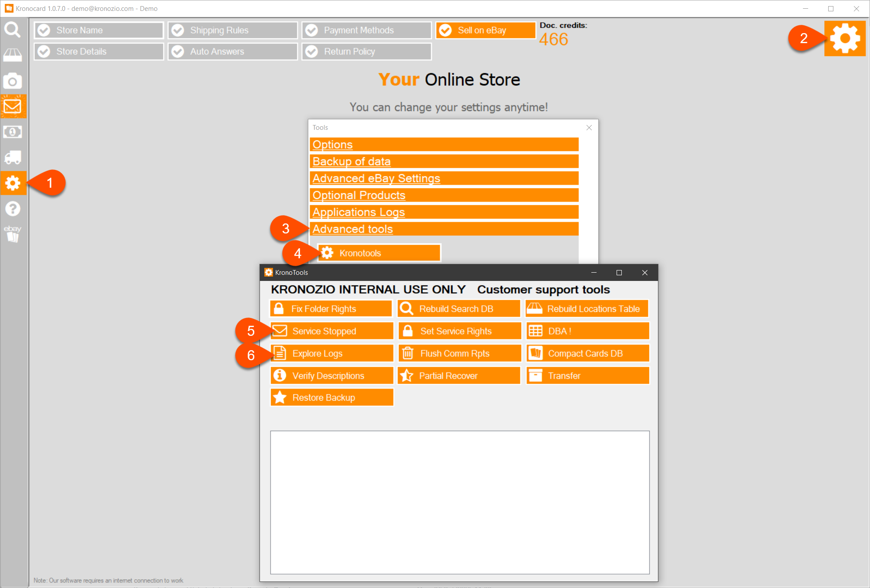Open Advanced eBay Settings entry
The height and width of the screenshot is (588, 870).
(444, 178)
